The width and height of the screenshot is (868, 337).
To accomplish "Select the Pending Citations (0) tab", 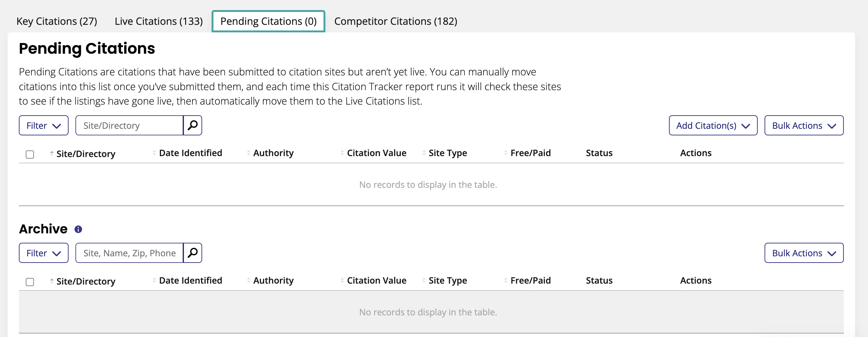I will [268, 21].
